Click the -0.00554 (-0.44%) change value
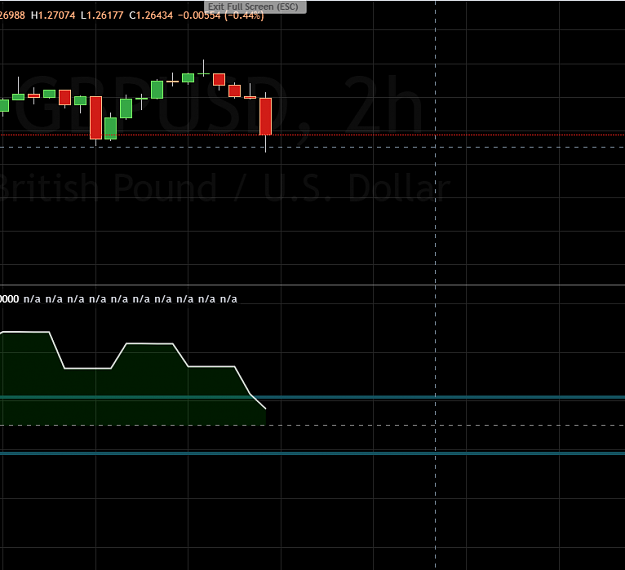This screenshot has width=625, height=570. (x=221, y=16)
